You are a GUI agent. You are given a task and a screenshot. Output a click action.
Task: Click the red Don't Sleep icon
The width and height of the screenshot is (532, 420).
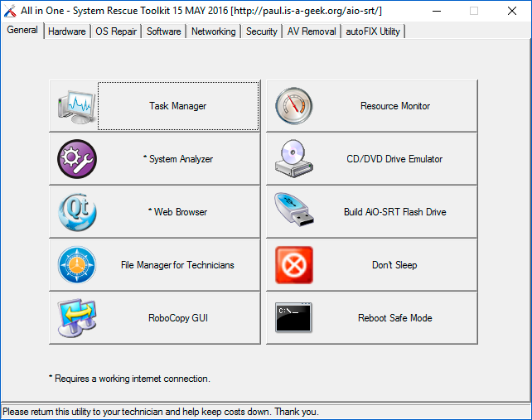pyautogui.click(x=294, y=265)
